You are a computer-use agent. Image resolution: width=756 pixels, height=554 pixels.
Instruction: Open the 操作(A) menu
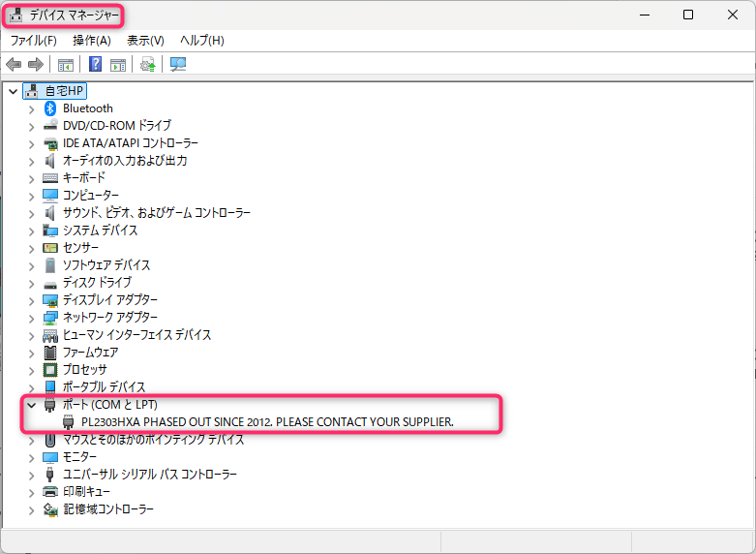click(92, 41)
